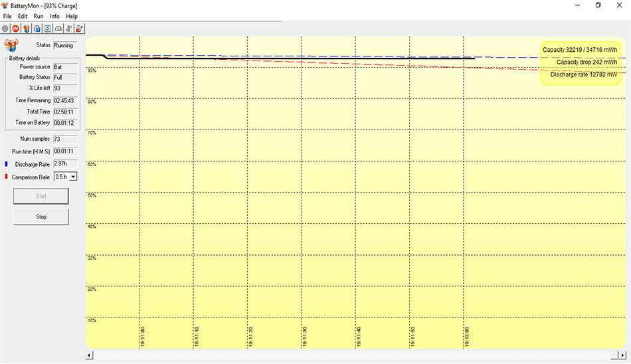Click the blue battery info toolbar icon
The image size is (631, 364).
(x=37, y=29)
